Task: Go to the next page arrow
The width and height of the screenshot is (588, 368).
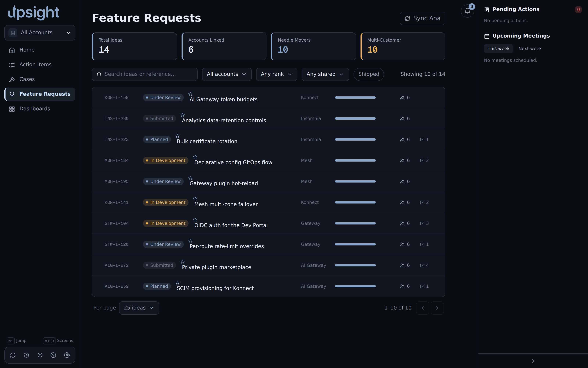Action: (x=437, y=308)
